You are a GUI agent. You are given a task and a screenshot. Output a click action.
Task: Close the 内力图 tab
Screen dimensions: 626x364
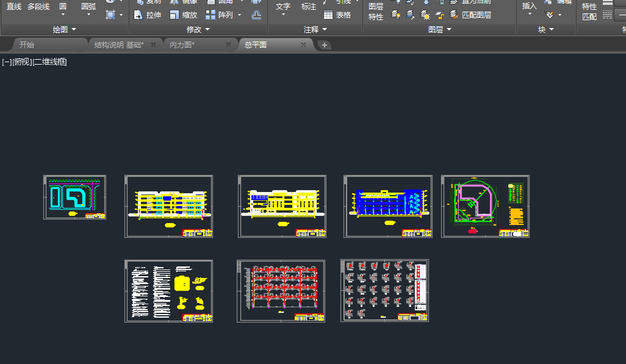[x=228, y=45]
